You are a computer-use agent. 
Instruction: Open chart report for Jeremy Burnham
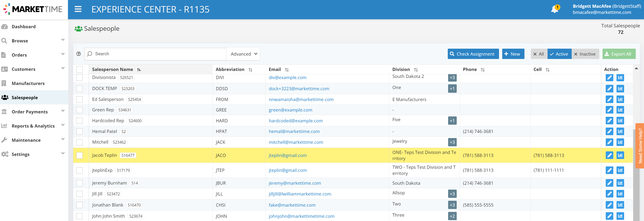620,183
